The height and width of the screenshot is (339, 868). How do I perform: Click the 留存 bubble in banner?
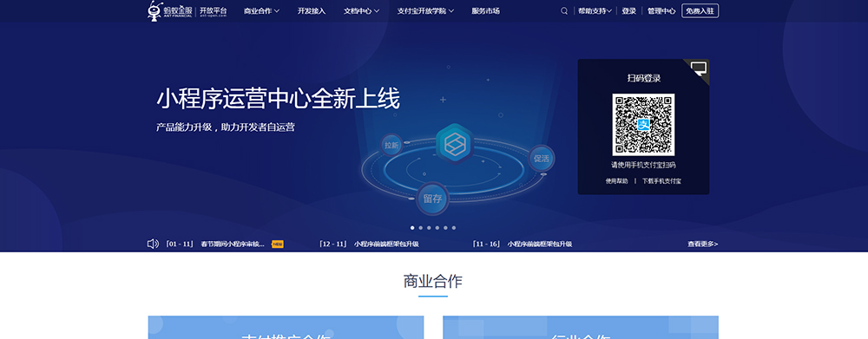coord(432,199)
